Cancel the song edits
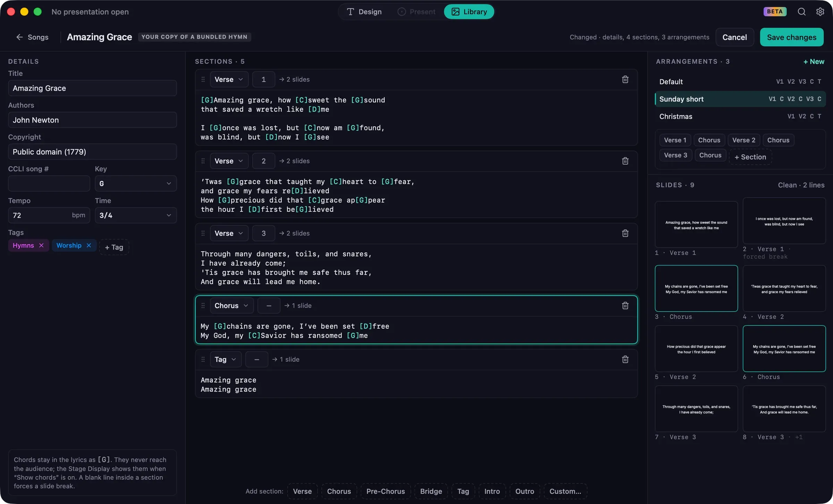This screenshot has height=504, width=833. (x=734, y=37)
